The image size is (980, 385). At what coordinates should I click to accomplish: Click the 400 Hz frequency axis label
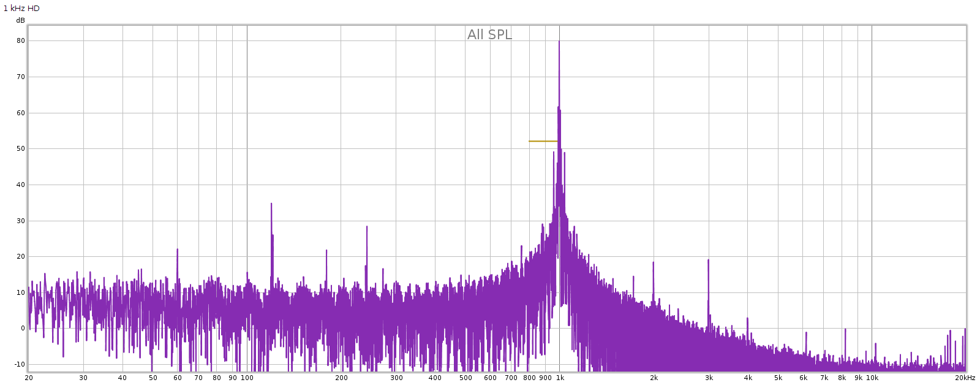coord(435,378)
